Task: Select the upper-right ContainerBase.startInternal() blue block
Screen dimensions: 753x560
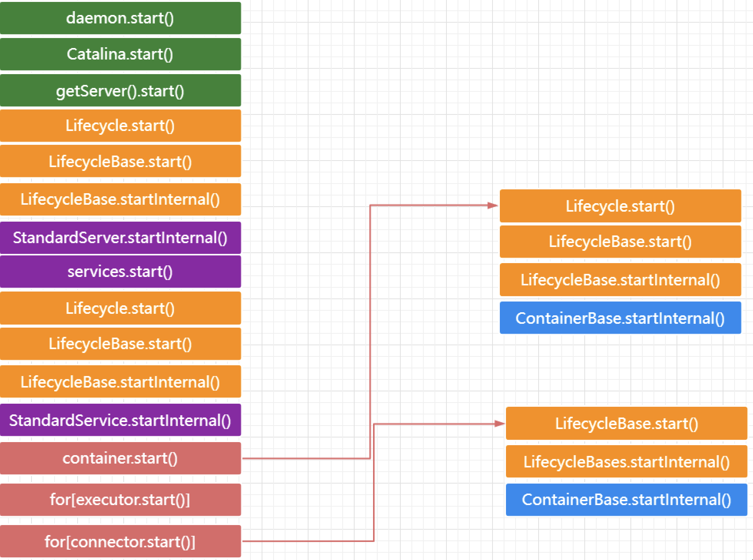Action: tap(620, 318)
